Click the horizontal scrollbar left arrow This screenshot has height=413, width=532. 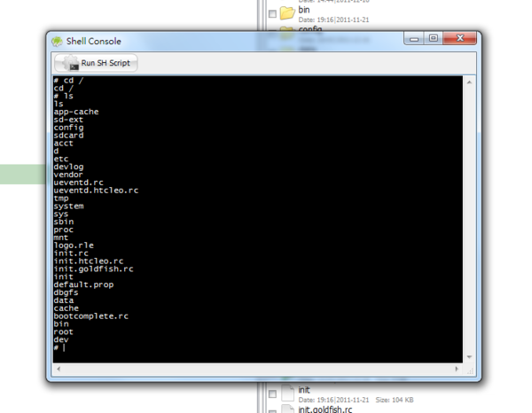click(59, 369)
